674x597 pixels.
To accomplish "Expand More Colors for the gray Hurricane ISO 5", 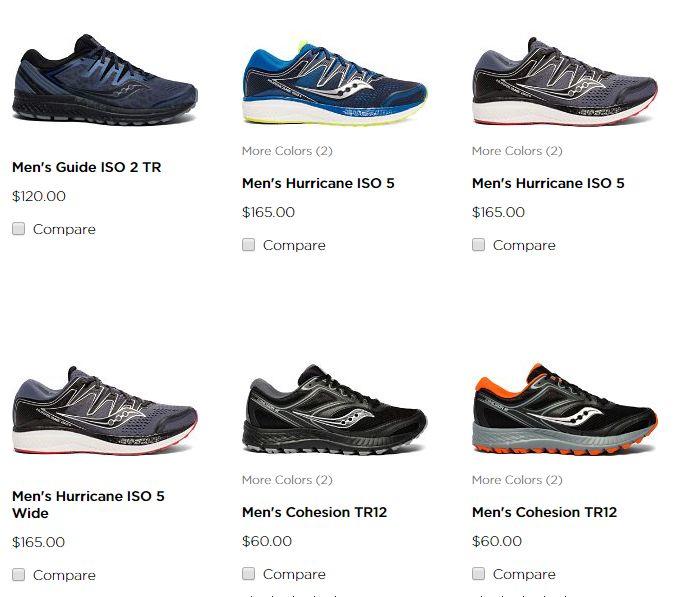I will (x=517, y=151).
